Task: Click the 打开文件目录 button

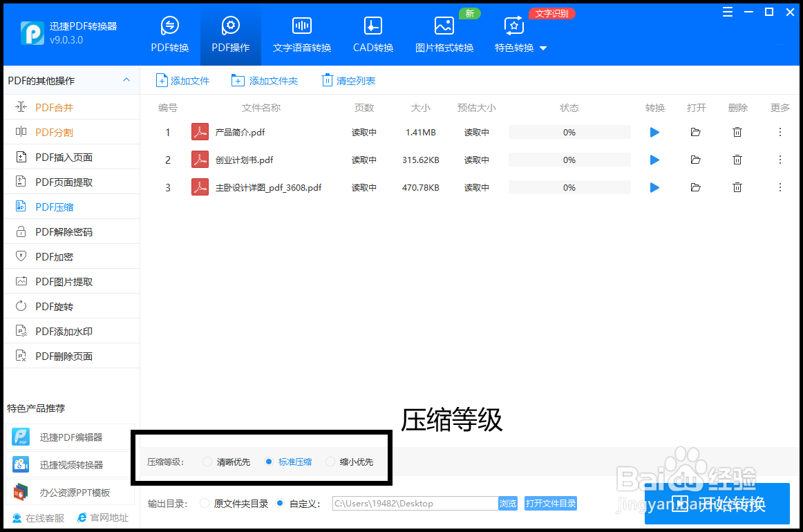Action: point(551,503)
